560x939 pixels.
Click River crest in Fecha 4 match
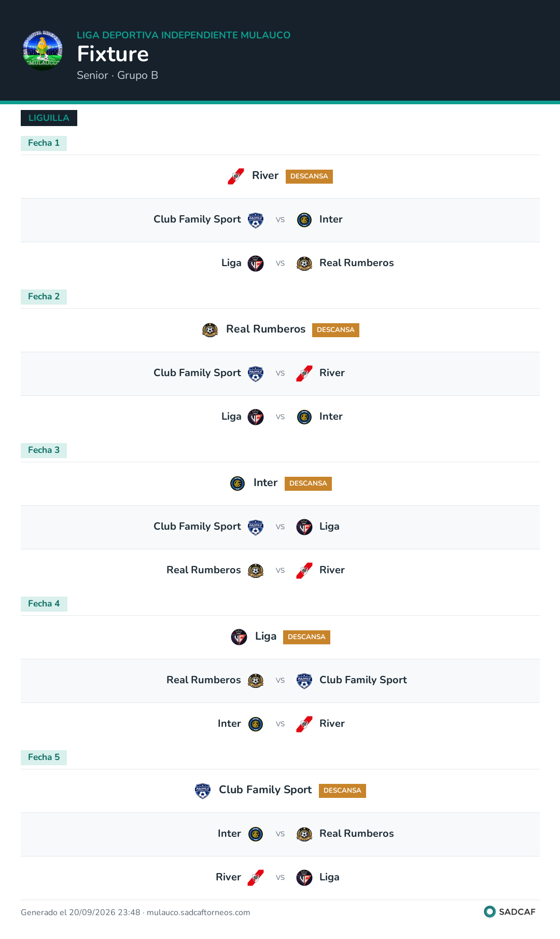pos(304,724)
